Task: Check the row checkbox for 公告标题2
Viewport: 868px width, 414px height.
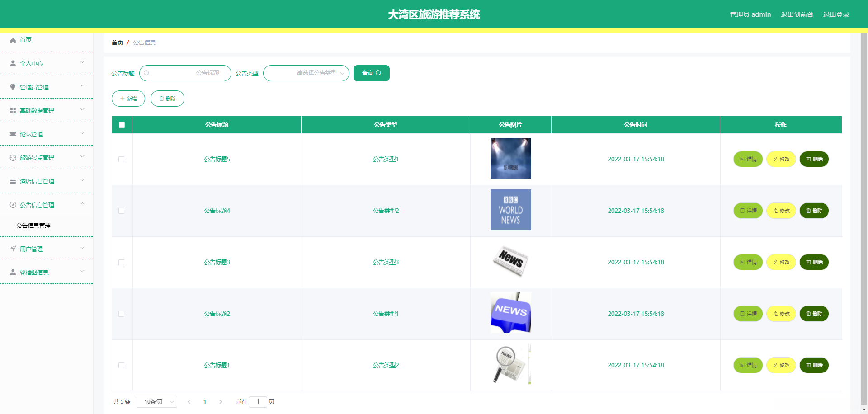Action: pyautogui.click(x=121, y=314)
